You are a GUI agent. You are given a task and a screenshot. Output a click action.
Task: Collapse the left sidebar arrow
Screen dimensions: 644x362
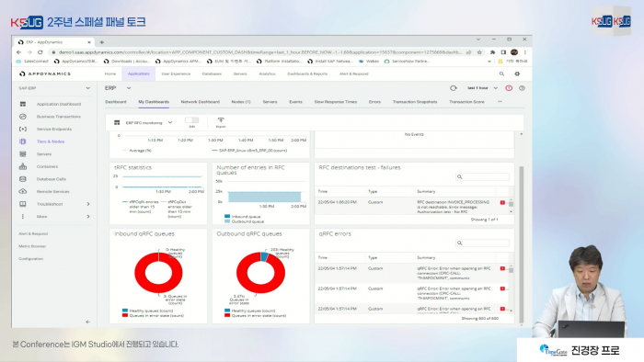coord(88,322)
